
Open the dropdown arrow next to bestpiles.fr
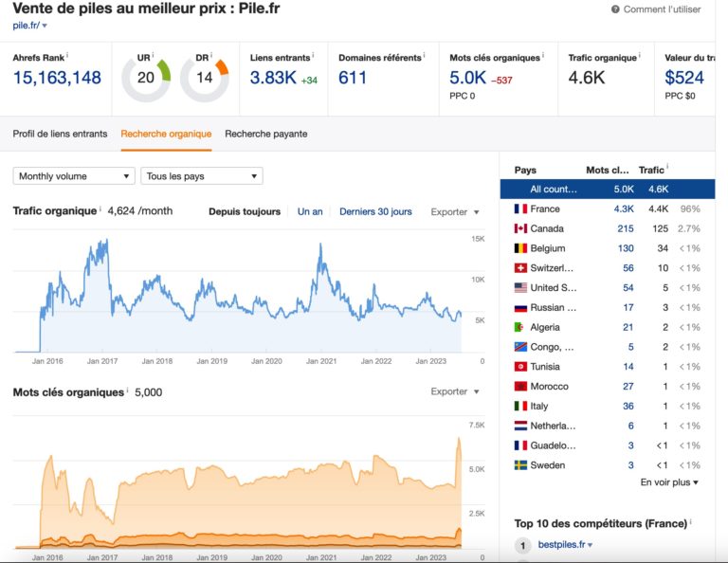(x=591, y=545)
